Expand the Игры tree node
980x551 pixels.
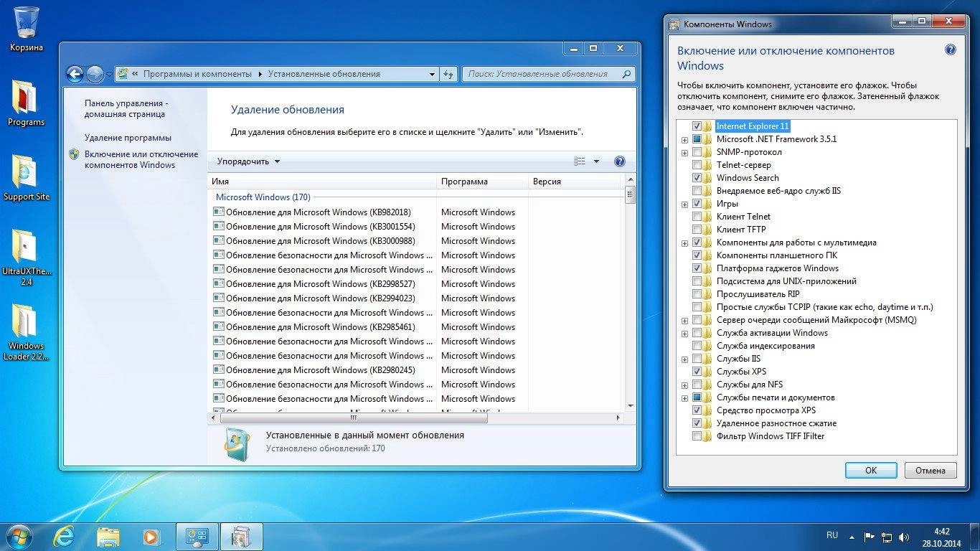(685, 204)
